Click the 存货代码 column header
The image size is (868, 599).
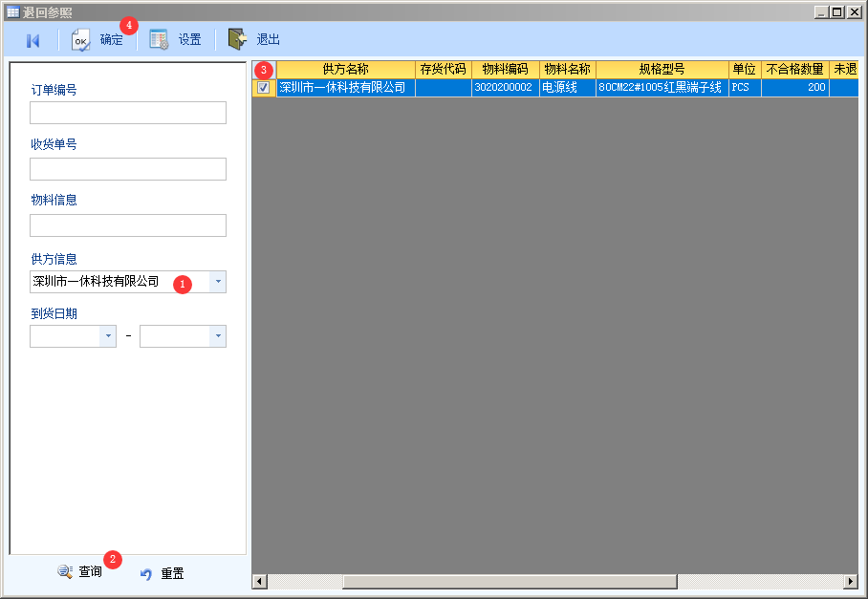444,69
